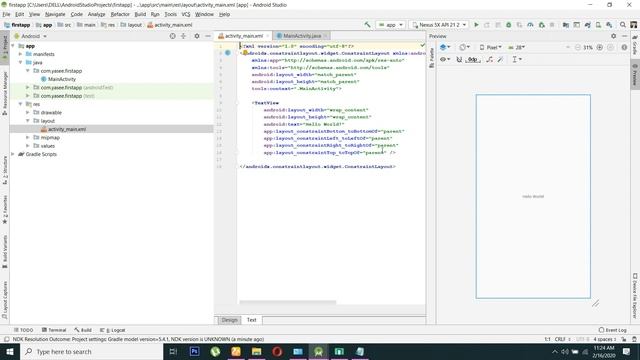Expand the manifests folder
The image size is (640, 360).
pos(20,54)
